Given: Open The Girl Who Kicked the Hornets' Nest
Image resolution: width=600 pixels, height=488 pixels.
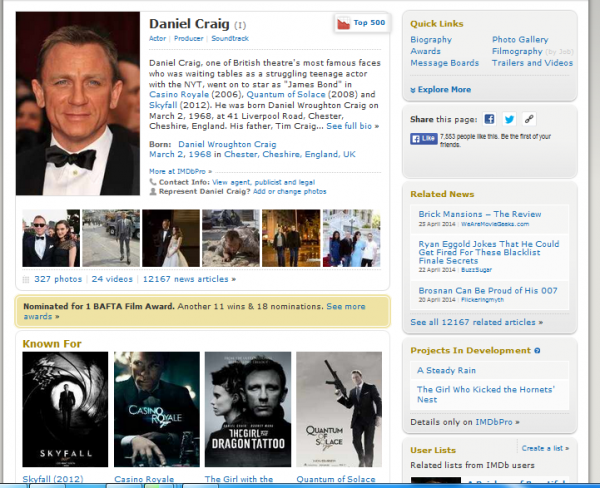Looking at the screenshot, I should tap(486, 395).
